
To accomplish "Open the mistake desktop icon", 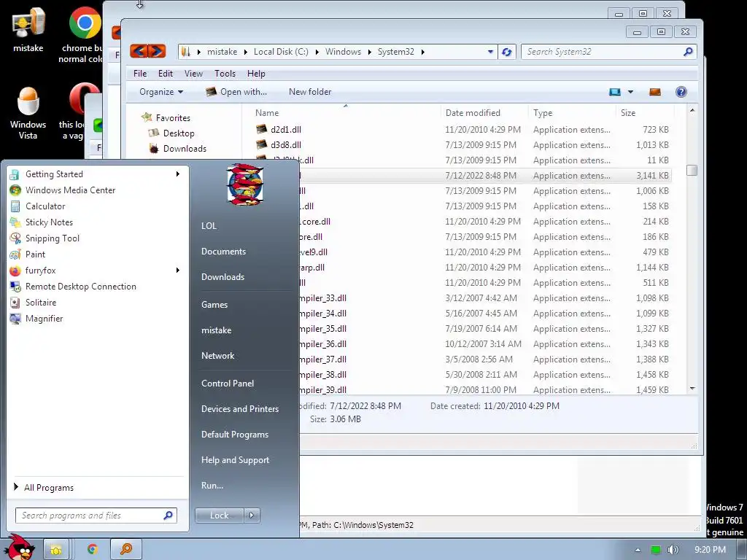I will coord(28,29).
